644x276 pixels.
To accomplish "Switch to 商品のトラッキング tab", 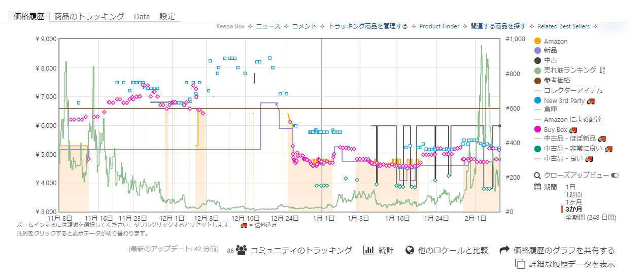I will click(x=89, y=16).
